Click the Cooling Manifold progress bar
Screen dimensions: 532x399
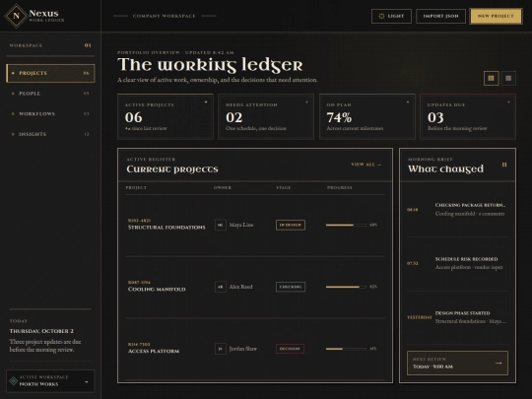click(x=346, y=287)
